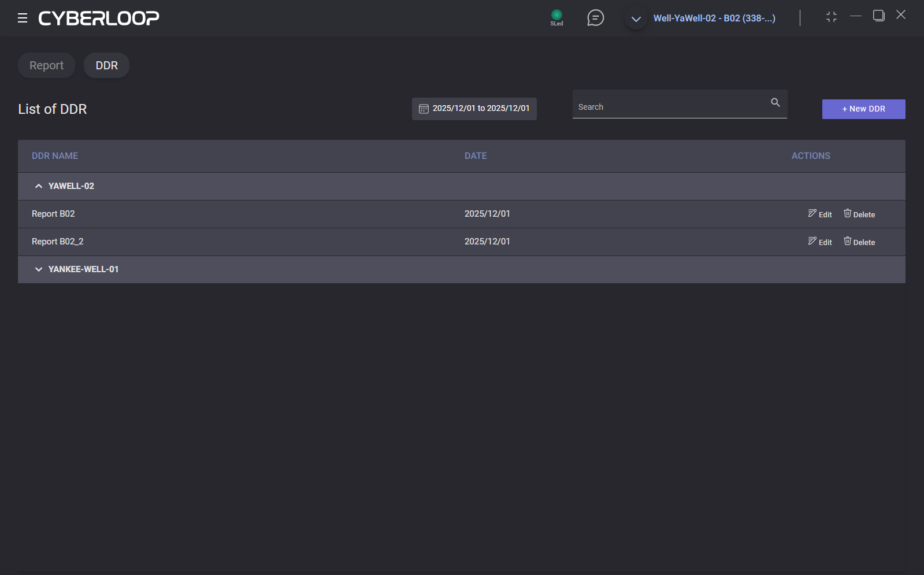This screenshot has height=575, width=924.
Task: Click the calendar icon in date range
Action: tap(424, 109)
